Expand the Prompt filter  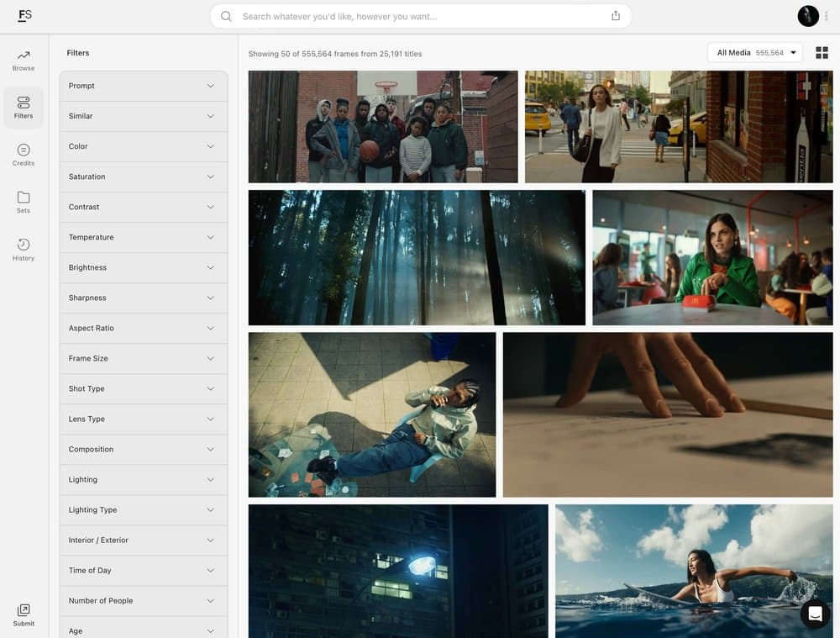pyautogui.click(x=143, y=86)
